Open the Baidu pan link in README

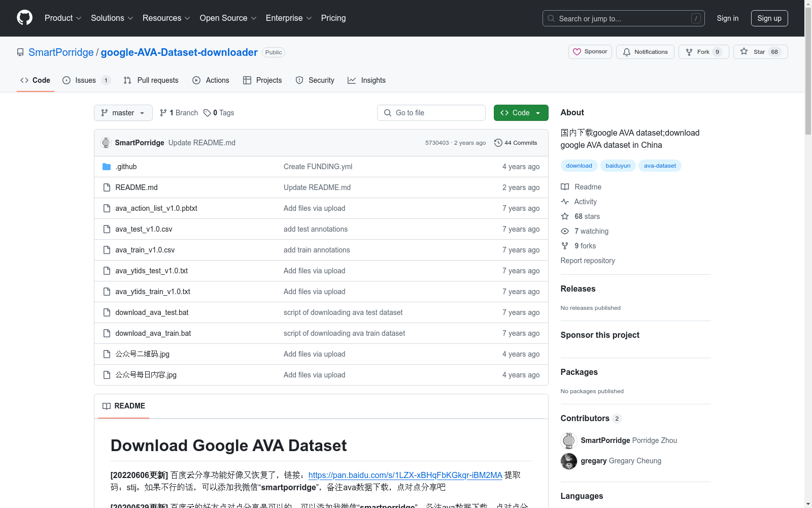pos(405,475)
